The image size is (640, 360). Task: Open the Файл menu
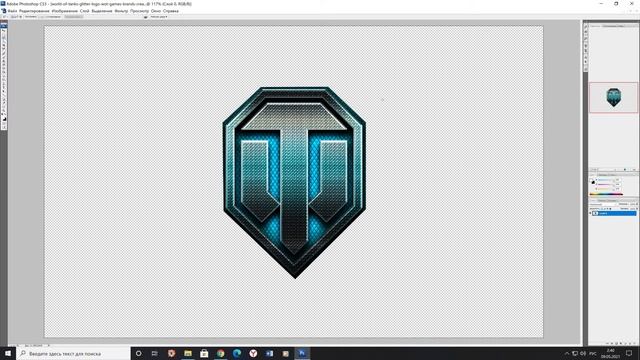[x=13, y=11]
